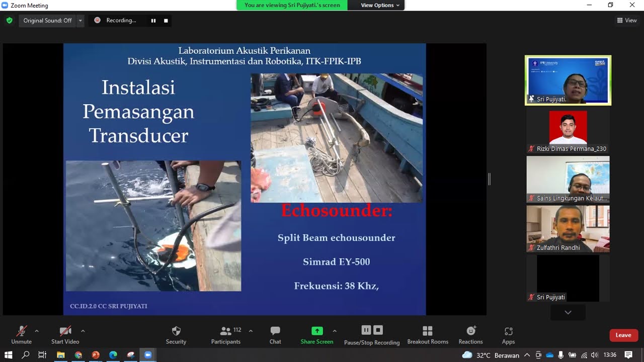Open battery status in the system tray
Screen dimensions: 644x362
(x=572, y=355)
